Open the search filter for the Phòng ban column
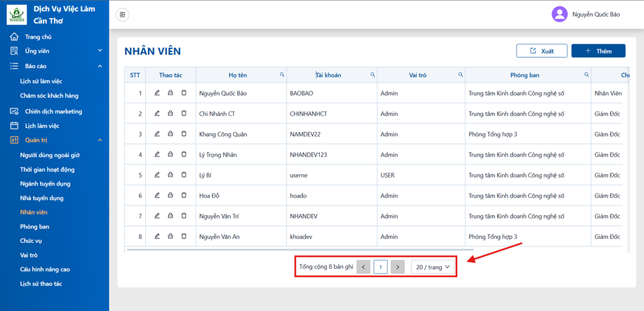The height and width of the screenshot is (311, 644). pyautogui.click(x=587, y=75)
